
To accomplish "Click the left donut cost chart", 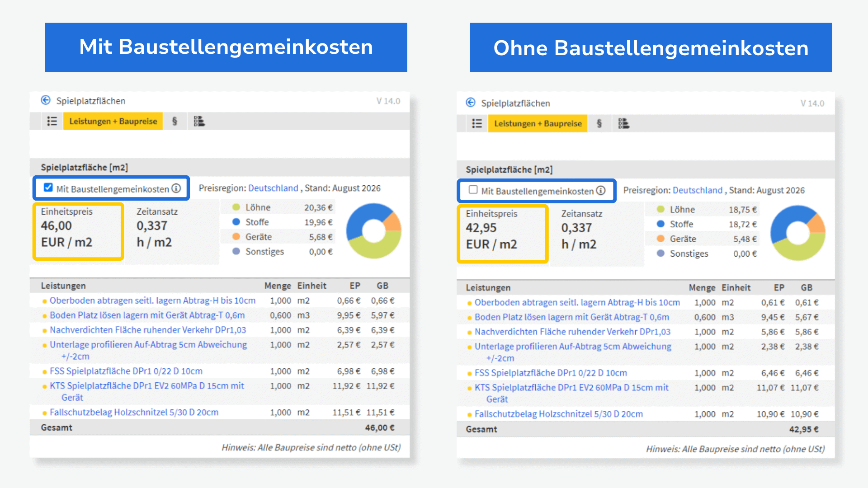I will click(x=373, y=231).
